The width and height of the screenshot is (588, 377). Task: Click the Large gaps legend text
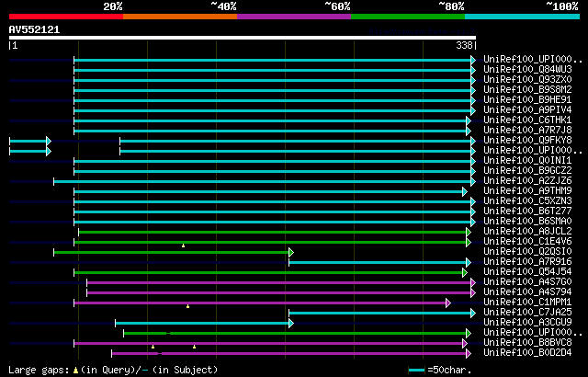(x=39, y=370)
